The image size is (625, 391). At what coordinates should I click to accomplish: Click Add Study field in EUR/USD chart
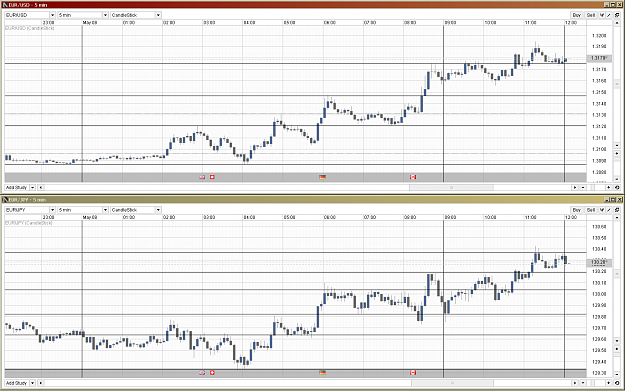17,187
